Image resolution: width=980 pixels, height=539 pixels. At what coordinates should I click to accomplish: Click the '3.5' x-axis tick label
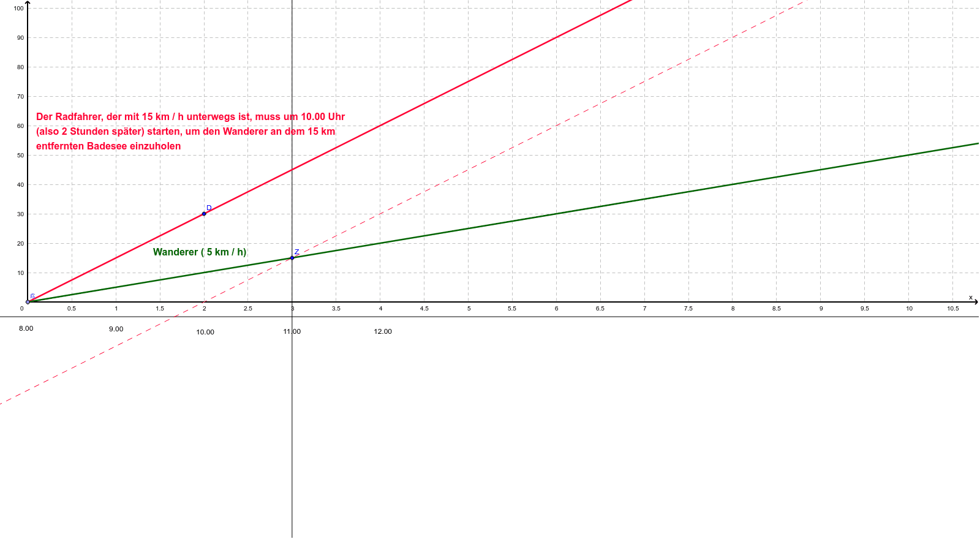(x=336, y=308)
